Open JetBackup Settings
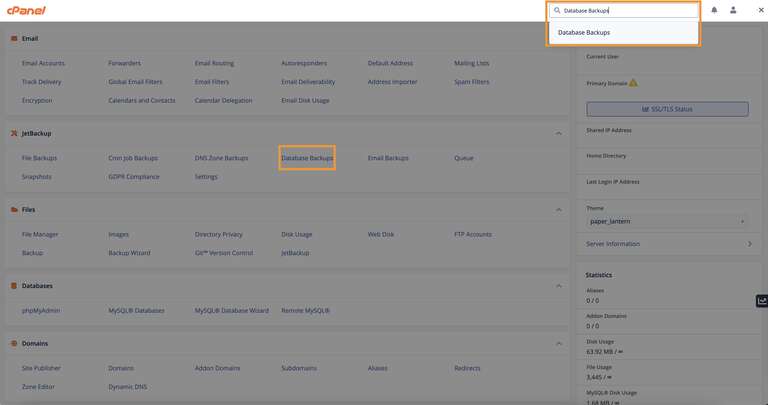Image resolution: width=768 pixels, height=405 pixels. click(206, 176)
